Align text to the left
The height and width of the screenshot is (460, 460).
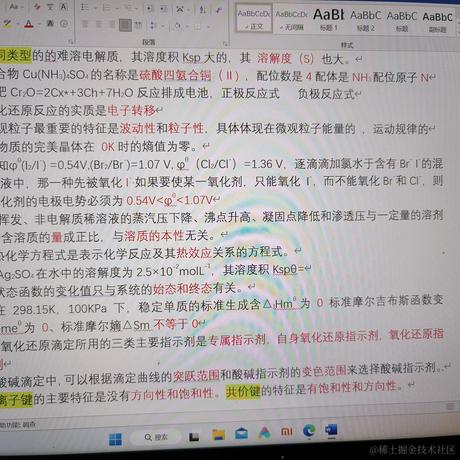coord(85,24)
